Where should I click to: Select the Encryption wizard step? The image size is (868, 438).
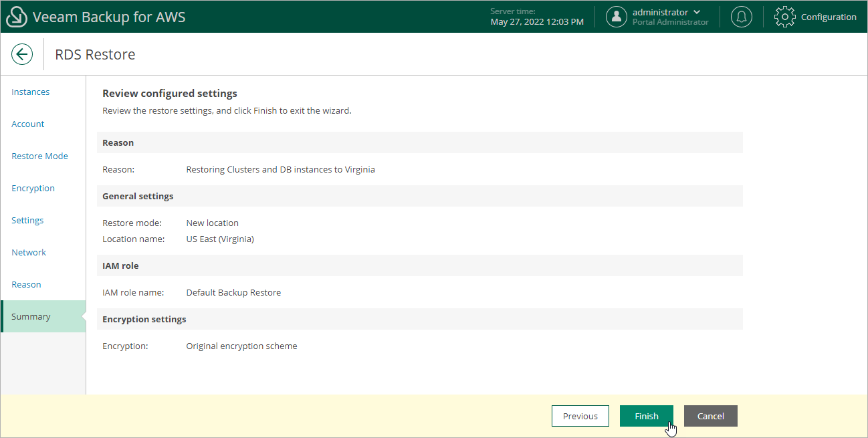(x=33, y=189)
